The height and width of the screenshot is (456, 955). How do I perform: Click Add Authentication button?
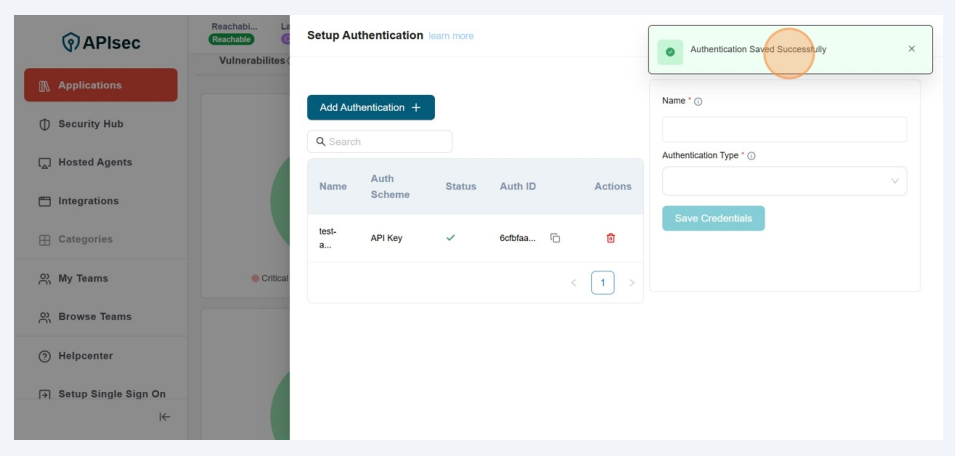370,108
